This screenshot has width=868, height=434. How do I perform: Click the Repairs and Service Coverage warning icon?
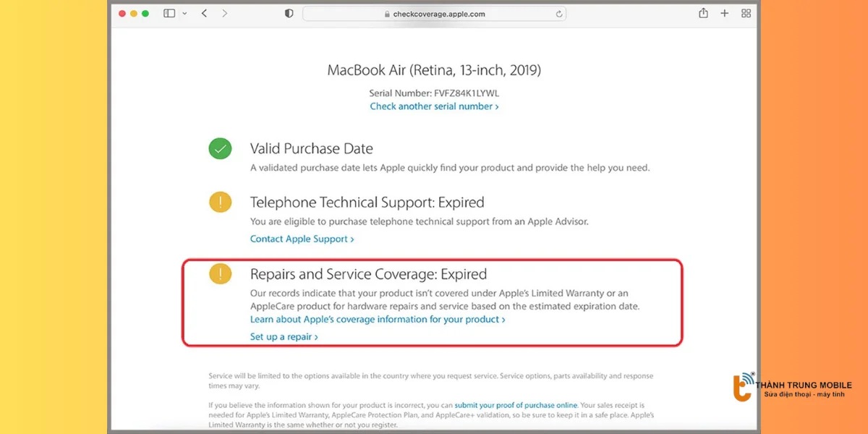click(220, 273)
